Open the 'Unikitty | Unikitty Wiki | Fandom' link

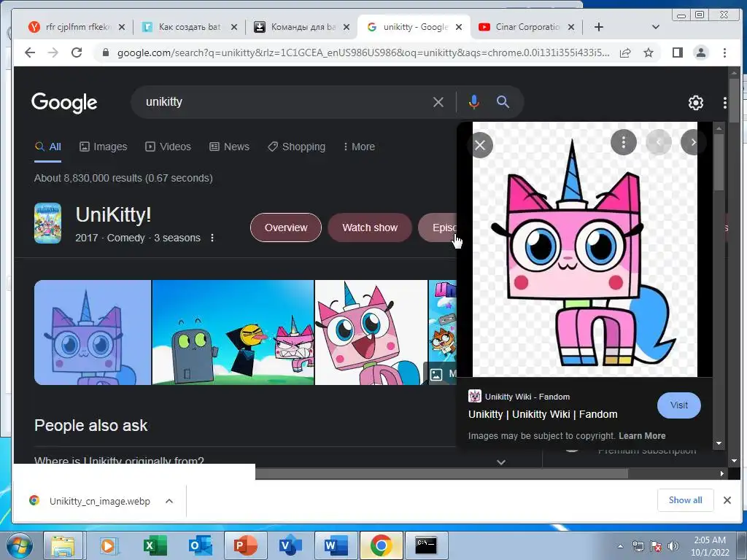pos(543,414)
